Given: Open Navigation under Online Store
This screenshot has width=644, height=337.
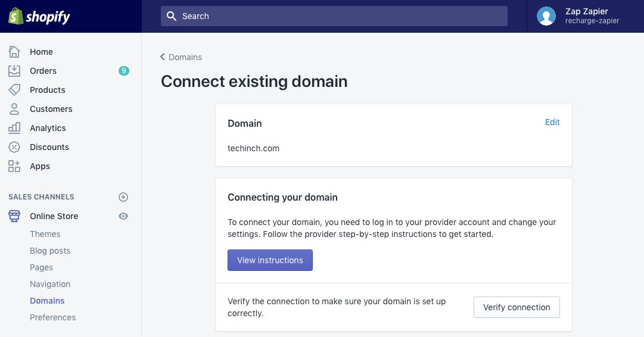Looking at the screenshot, I should (50, 284).
